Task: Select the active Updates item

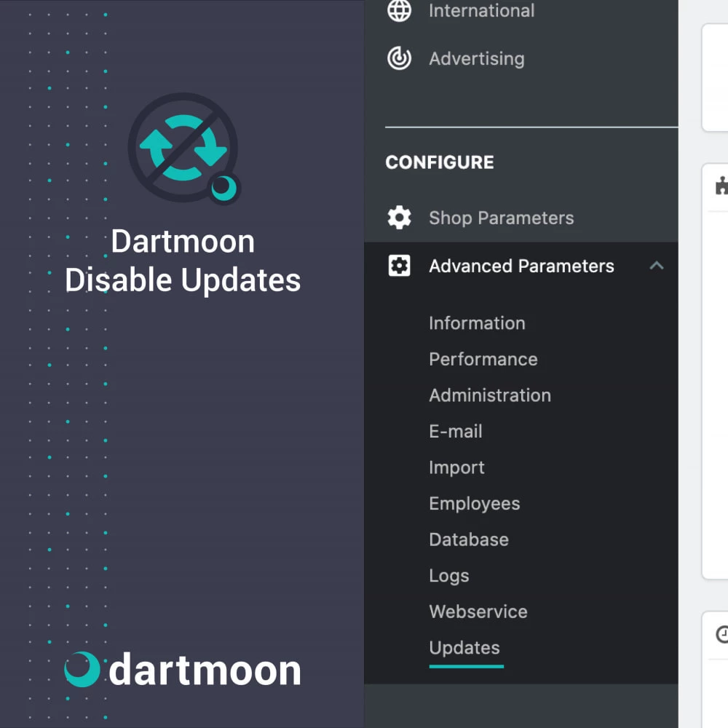Action: click(x=464, y=648)
